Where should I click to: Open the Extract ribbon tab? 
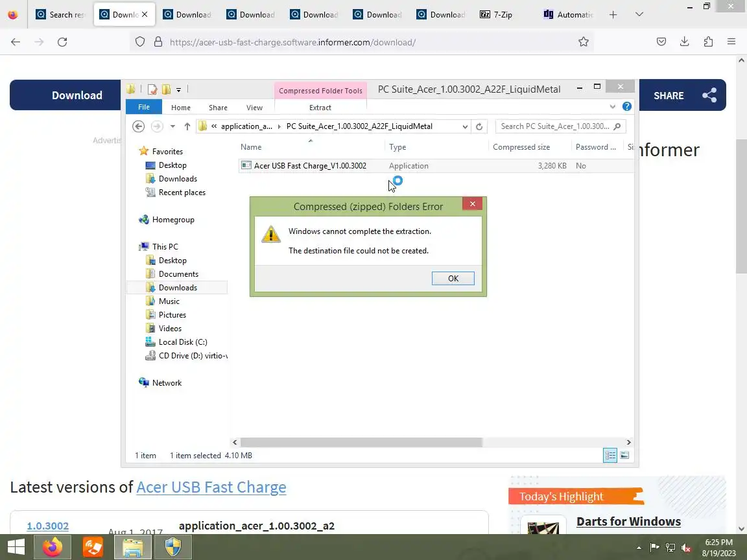pyautogui.click(x=320, y=108)
